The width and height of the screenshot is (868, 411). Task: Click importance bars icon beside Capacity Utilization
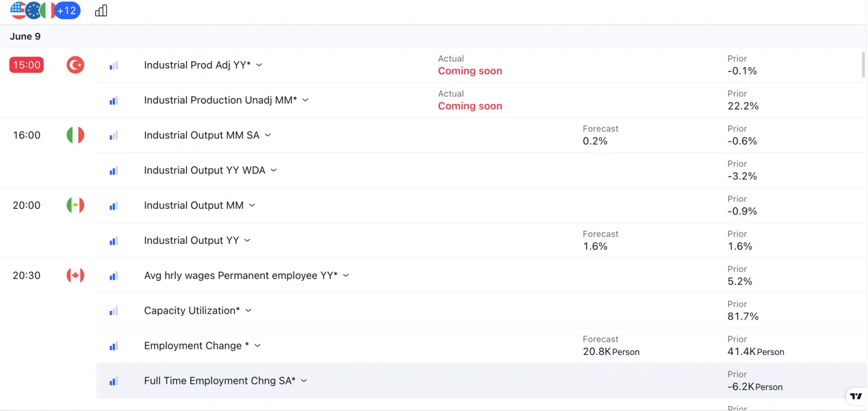point(114,311)
